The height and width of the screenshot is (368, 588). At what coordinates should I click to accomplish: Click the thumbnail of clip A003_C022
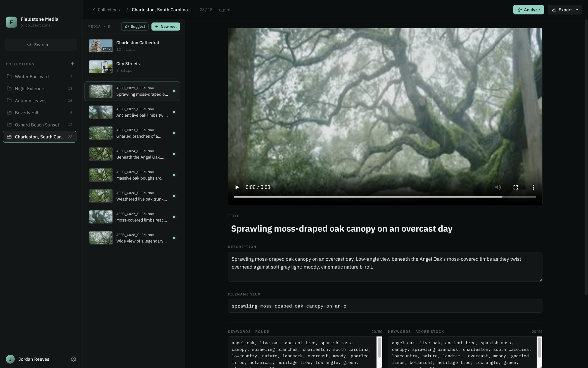(101, 112)
